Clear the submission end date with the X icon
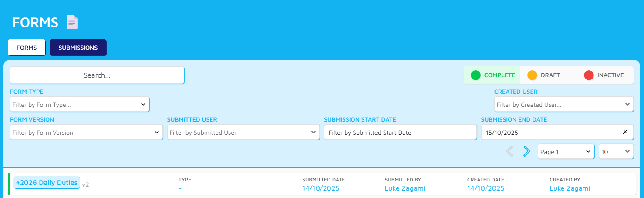 [x=625, y=132]
